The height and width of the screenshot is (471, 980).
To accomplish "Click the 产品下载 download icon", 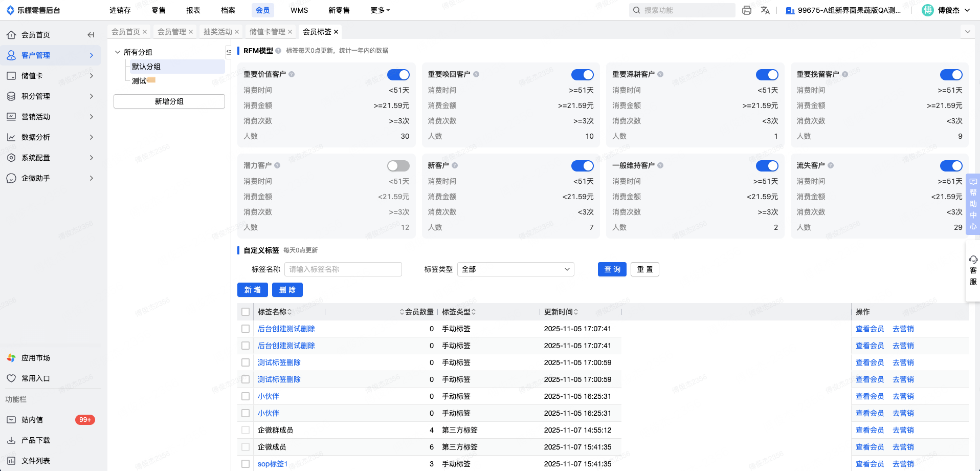I will click(11, 440).
